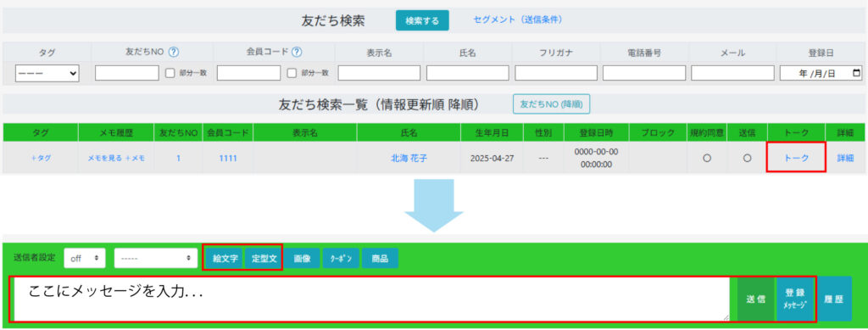Open 北海 花子 name link
The image size is (868, 330).
tap(409, 158)
